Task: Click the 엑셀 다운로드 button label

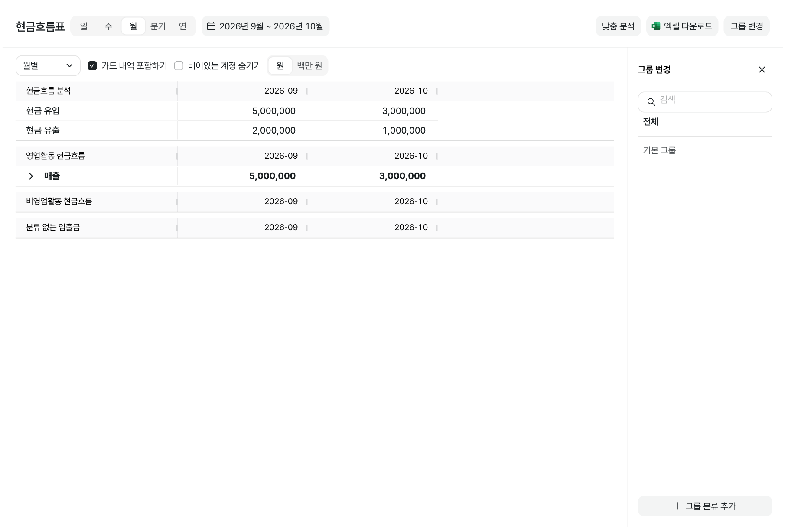Action: point(688,26)
